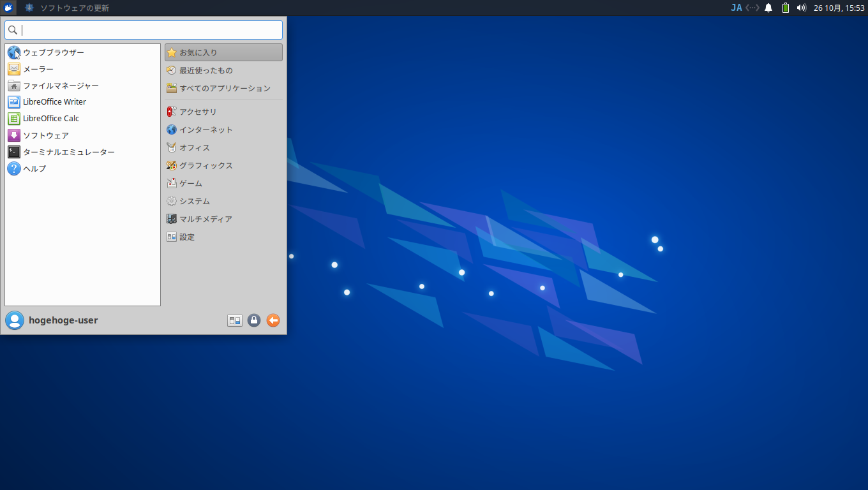Click the hogehoge-user avatar icon
Screen dimensions: 868x490
[15, 320]
